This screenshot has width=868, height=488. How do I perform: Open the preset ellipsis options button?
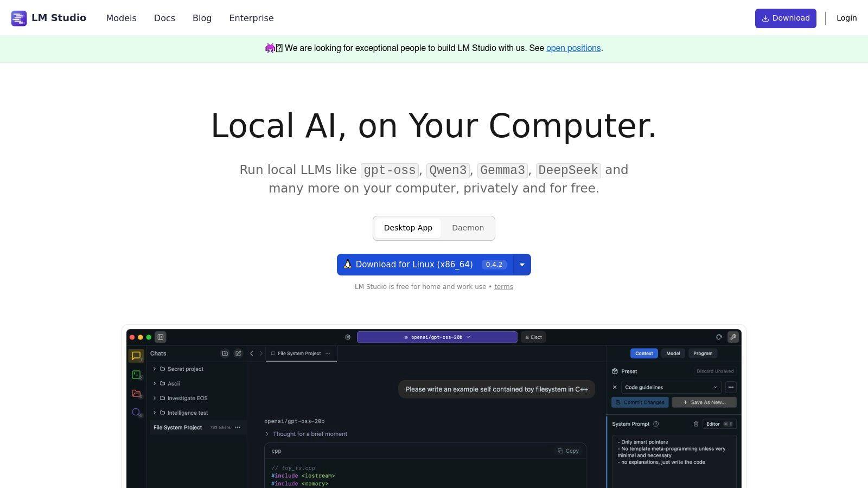coord(731,388)
